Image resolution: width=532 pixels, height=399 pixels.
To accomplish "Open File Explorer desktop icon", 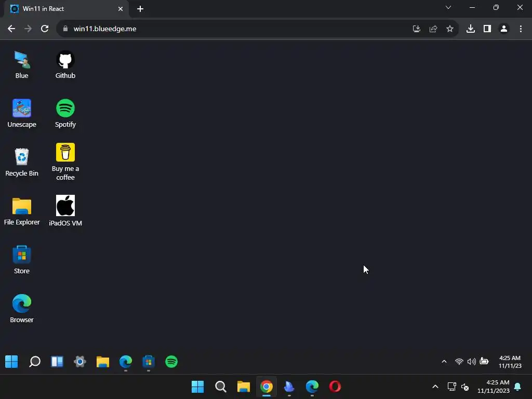I will point(22,211).
